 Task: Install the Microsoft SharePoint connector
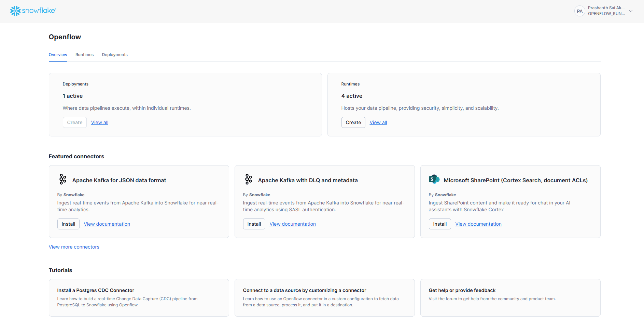(440, 224)
